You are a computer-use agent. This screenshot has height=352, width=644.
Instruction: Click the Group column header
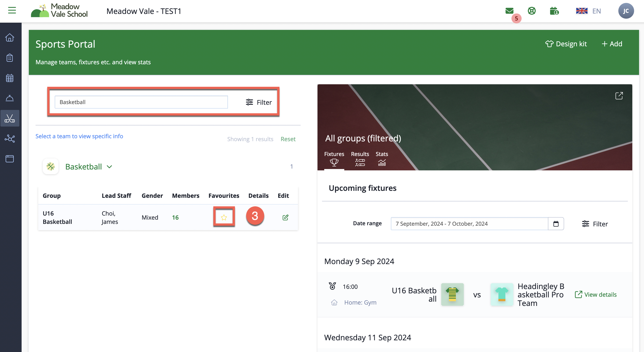pos(52,196)
